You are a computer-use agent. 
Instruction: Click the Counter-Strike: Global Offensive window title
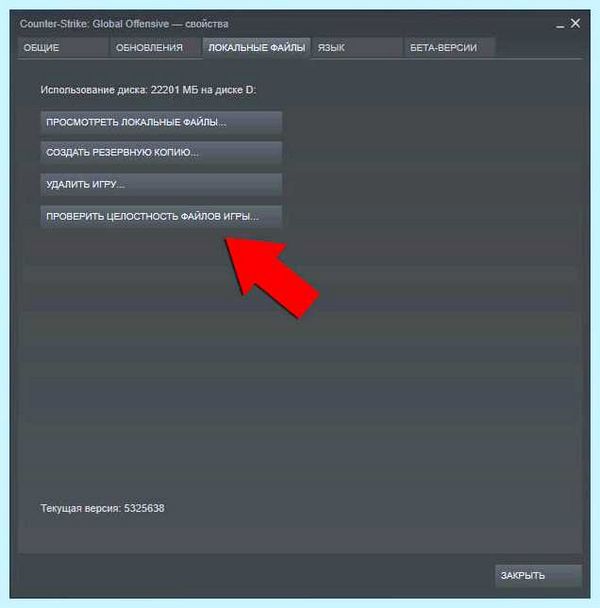(x=124, y=24)
